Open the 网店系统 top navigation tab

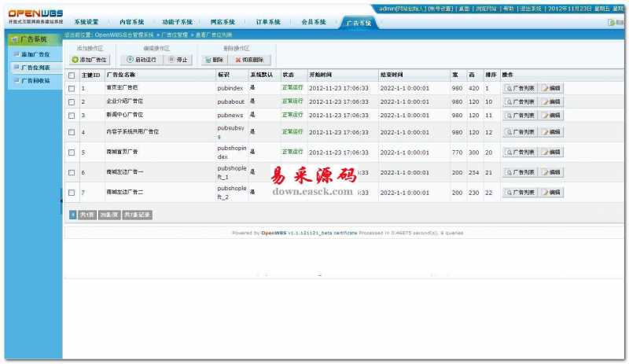point(223,22)
